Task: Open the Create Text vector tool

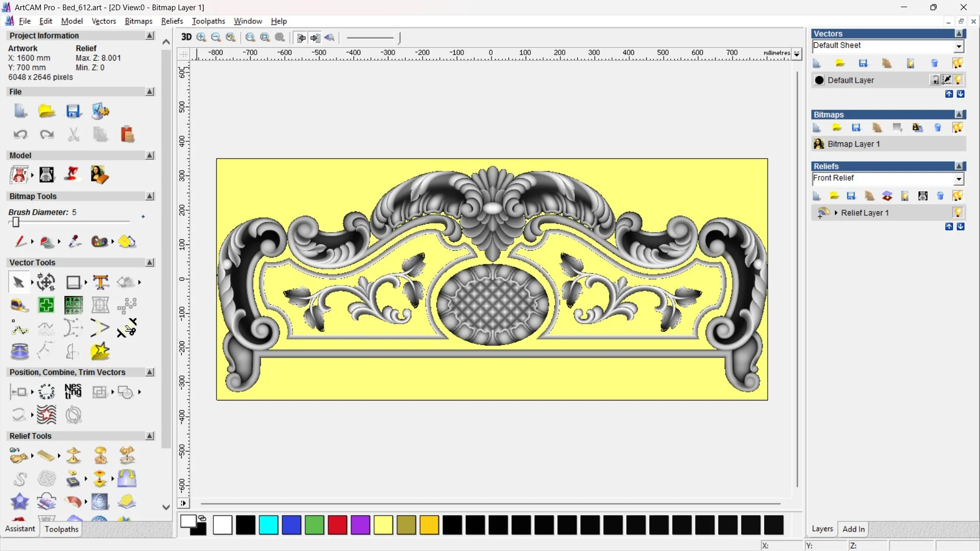Action: point(101,282)
